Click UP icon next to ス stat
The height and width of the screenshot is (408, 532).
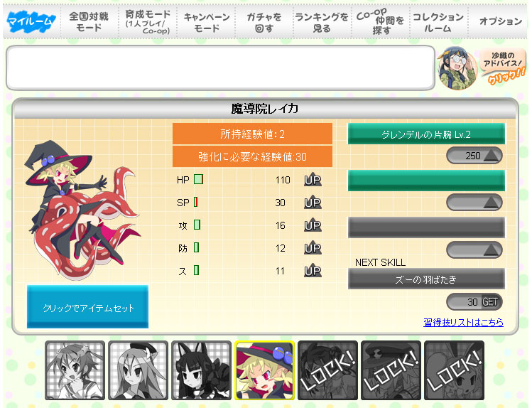(x=313, y=271)
